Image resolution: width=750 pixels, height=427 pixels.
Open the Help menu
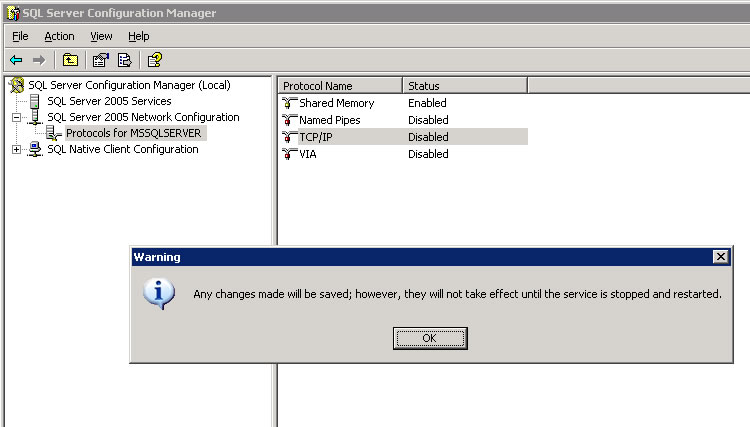(x=139, y=36)
